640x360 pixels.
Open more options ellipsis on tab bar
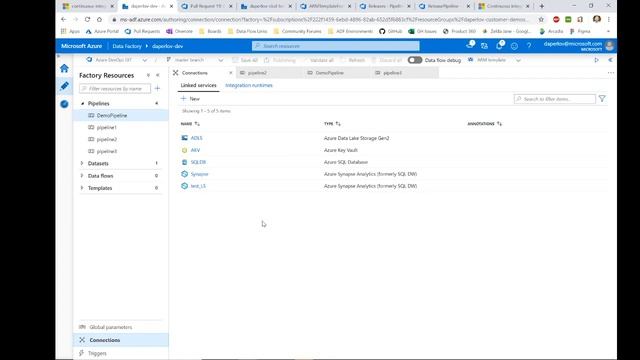(611, 73)
